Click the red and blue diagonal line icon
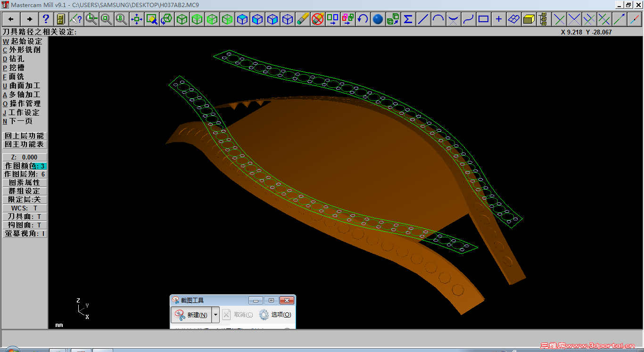Viewport: 644px width, 352px height. [634, 19]
